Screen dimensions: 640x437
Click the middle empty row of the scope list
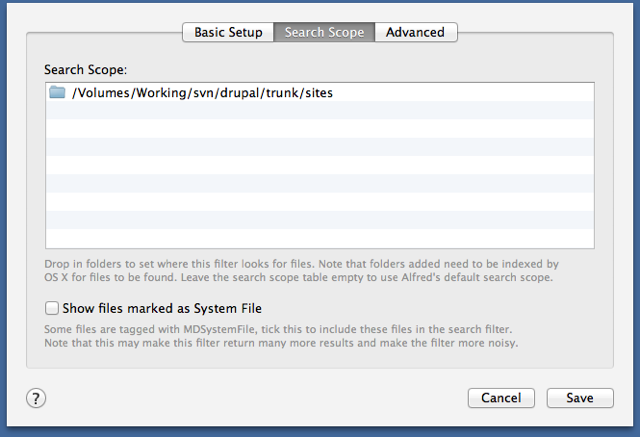pyautogui.click(x=320, y=165)
